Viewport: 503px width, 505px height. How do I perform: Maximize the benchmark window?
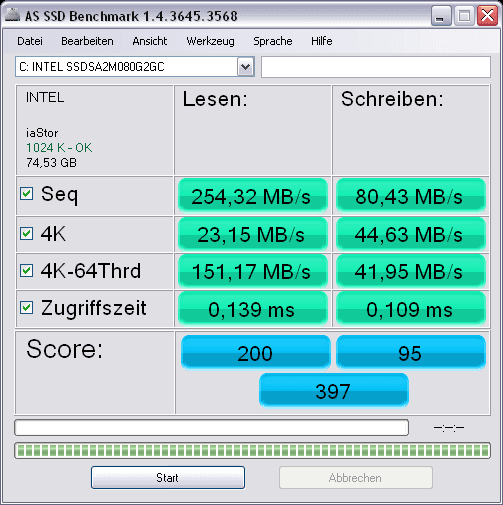click(x=464, y=16)
